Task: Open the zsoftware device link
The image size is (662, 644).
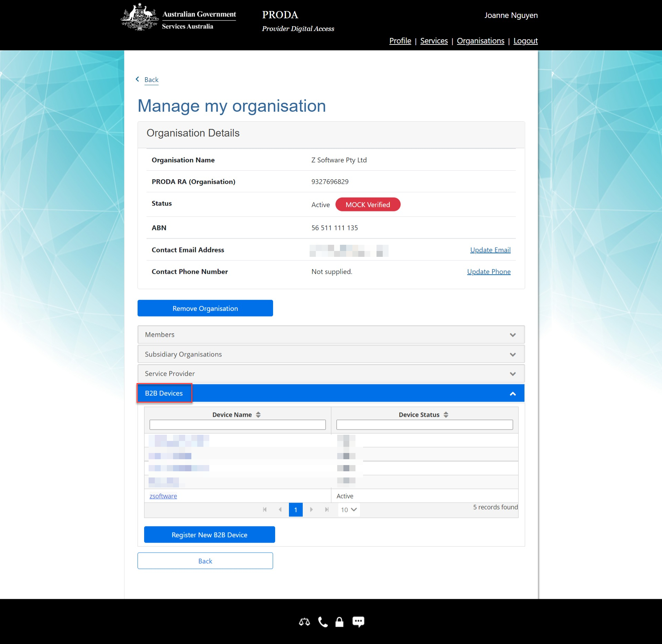Action: (163, 496)
